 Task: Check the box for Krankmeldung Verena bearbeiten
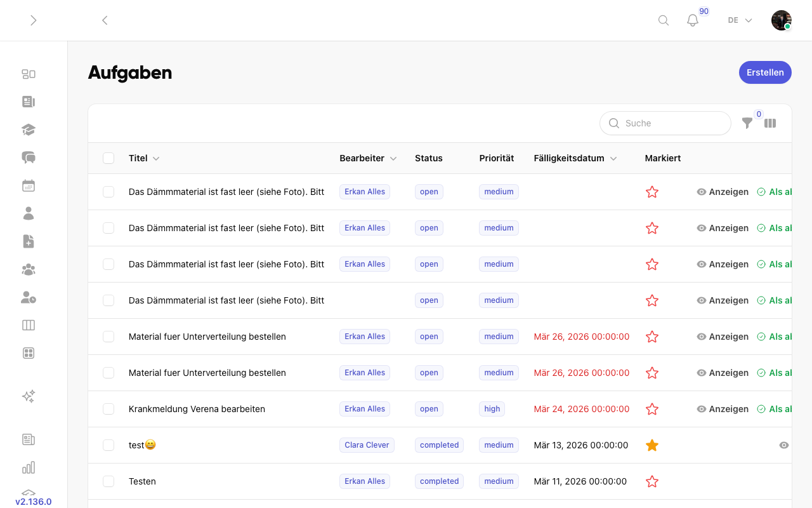[x=108, y=409]
